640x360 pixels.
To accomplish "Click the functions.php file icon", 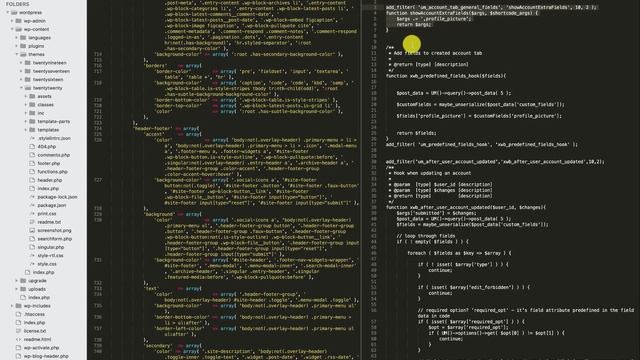I will click(32, 172).
